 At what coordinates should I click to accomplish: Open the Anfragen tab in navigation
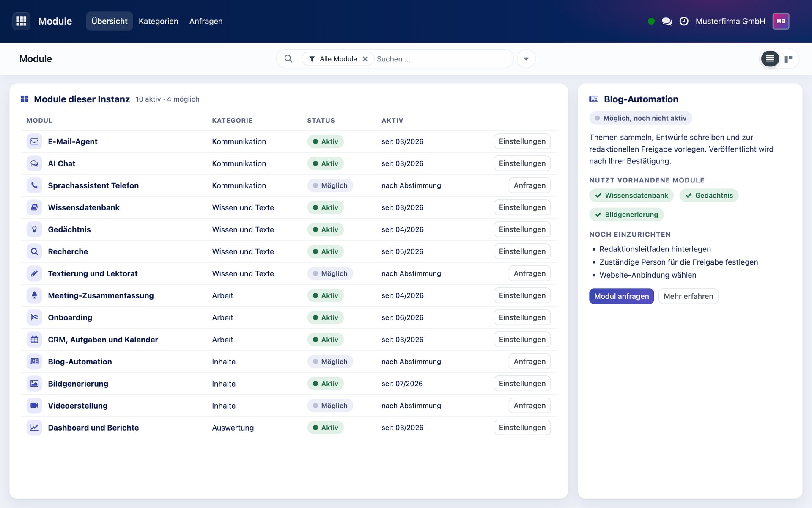click(x=206, y=21)
